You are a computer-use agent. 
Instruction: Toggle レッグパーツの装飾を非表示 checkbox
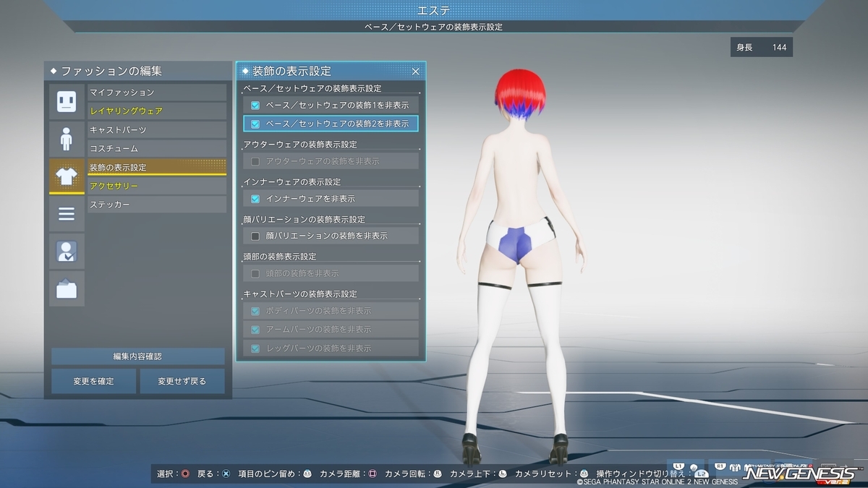coord(255,348)
